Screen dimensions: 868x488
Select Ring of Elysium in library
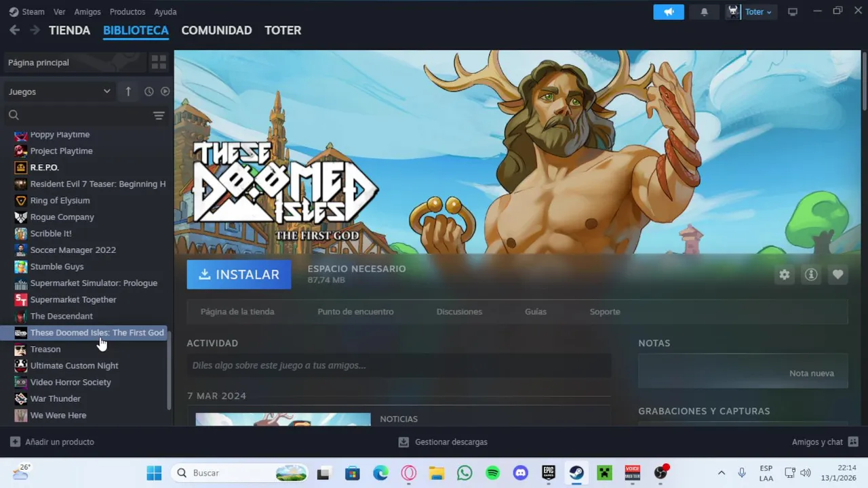(x=60, y=201)
